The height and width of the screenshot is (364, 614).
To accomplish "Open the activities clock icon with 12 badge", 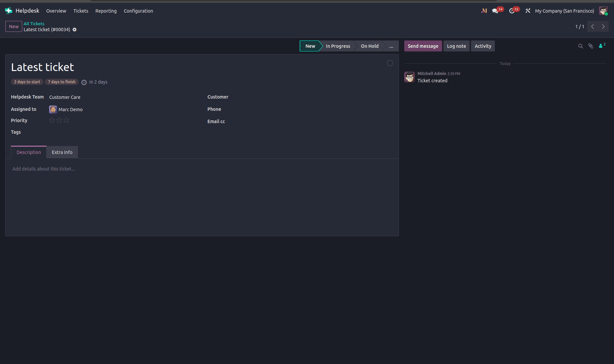I will [x=512, y=11].
